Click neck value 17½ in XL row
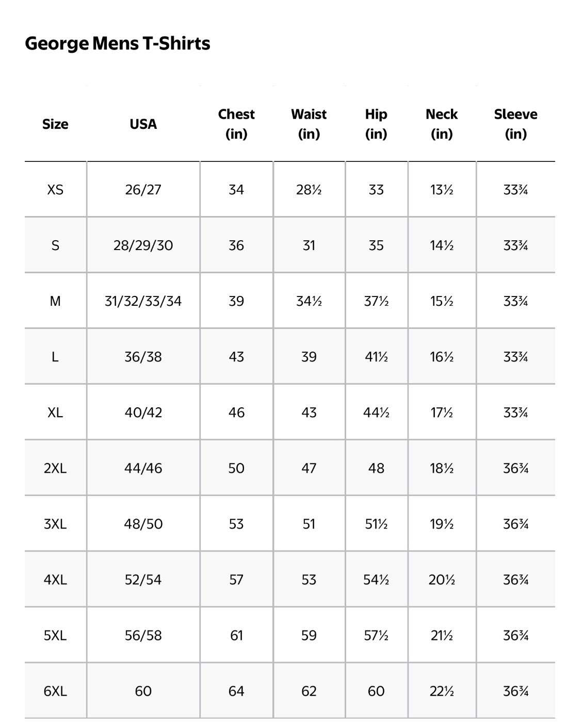The image size is (583, 728). 442,412
